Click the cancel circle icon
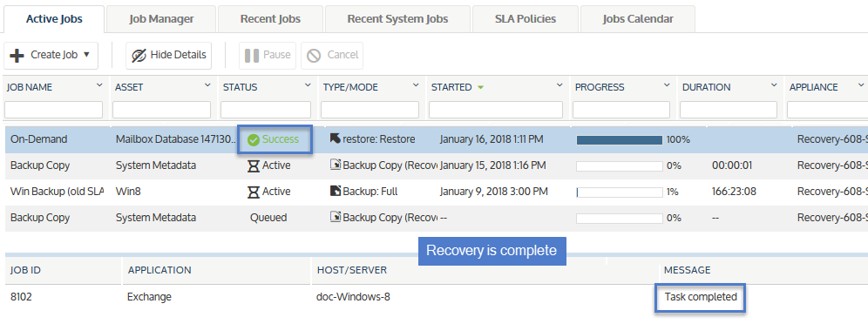This screenshot has height=324, width=868. tap(314, 55)
